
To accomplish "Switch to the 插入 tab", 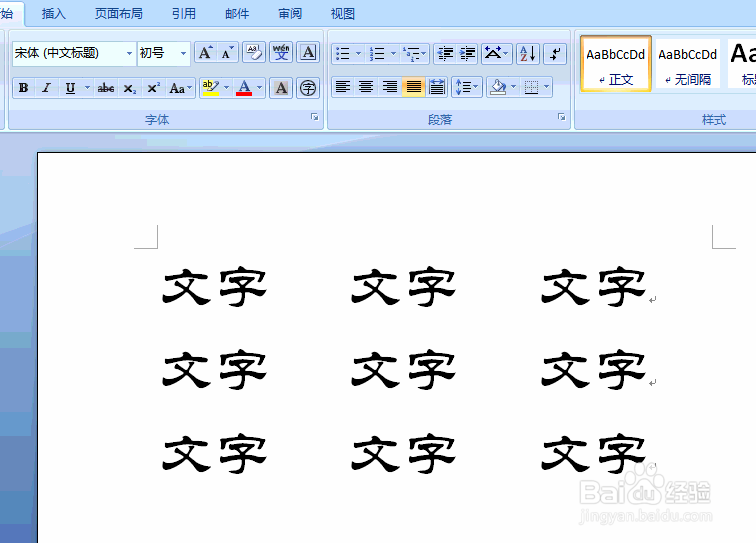I will click(54, 14).
